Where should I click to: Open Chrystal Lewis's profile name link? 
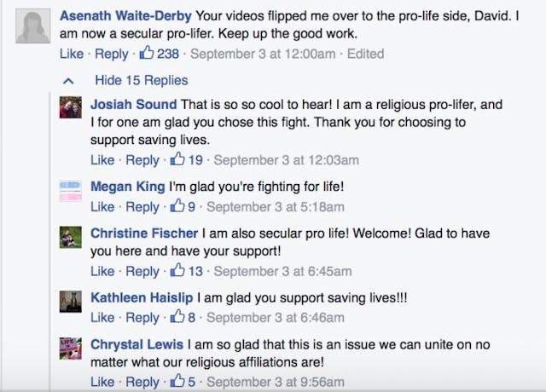[138, 344]
